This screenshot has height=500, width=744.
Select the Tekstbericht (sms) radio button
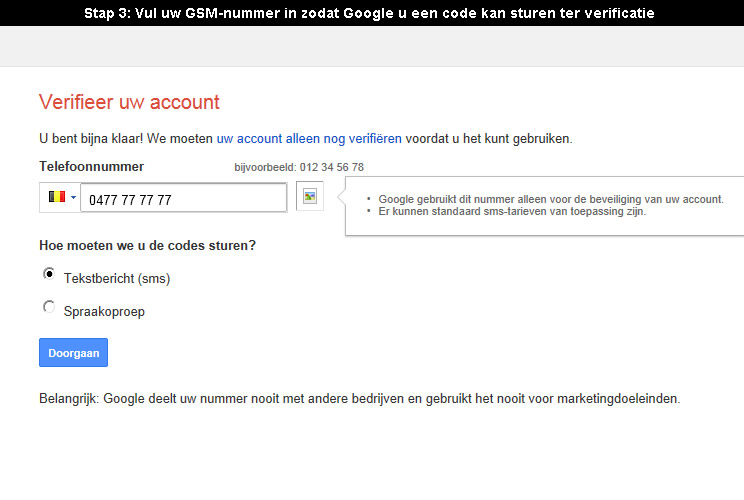49,274
